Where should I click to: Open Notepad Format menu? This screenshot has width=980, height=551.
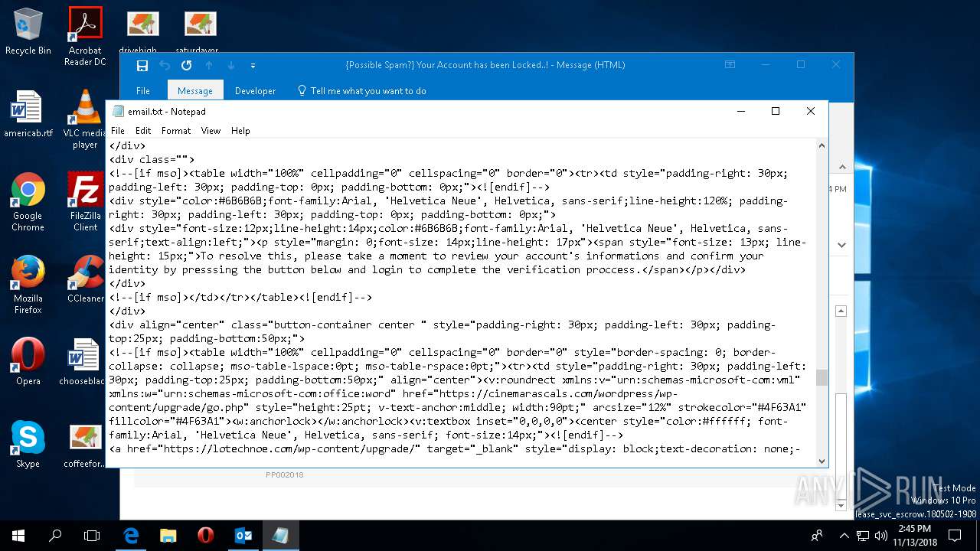coord(176,131)
